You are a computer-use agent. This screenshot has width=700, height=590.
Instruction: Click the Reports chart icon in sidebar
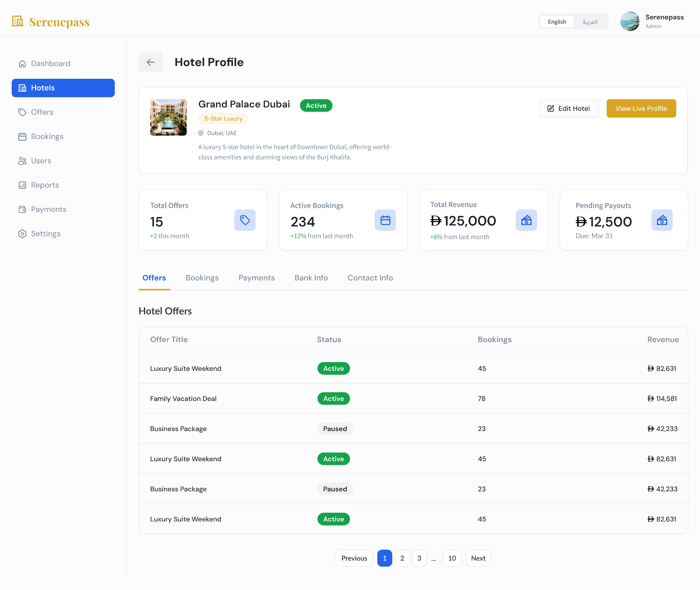22,185
